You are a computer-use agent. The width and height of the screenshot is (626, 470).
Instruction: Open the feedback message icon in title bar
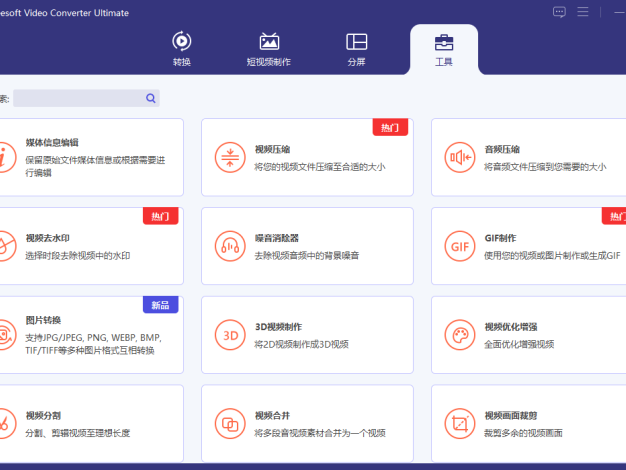tap(559, 12)
